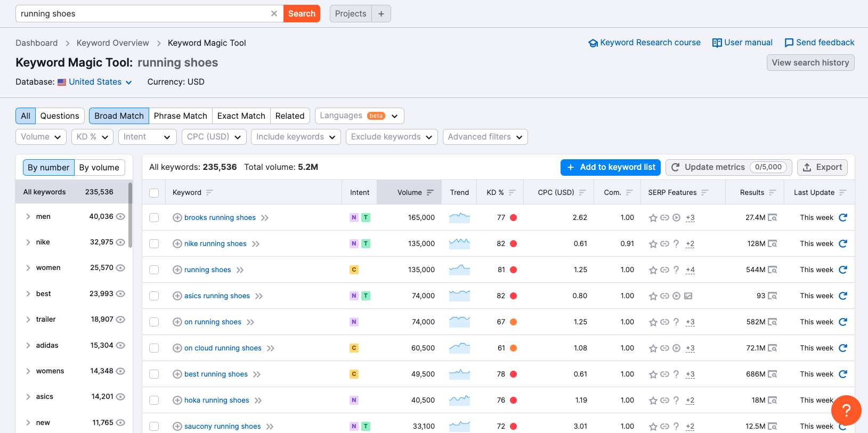The height and width of the screenshot is (433, 868).
Task: Open the KD % filter dropdown
Action: (x=92, y=137)
